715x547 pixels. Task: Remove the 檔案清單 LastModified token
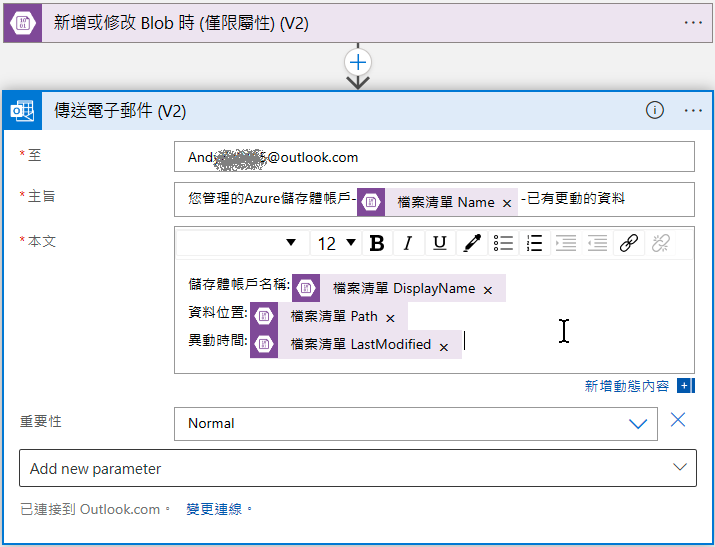coord(443,347)
